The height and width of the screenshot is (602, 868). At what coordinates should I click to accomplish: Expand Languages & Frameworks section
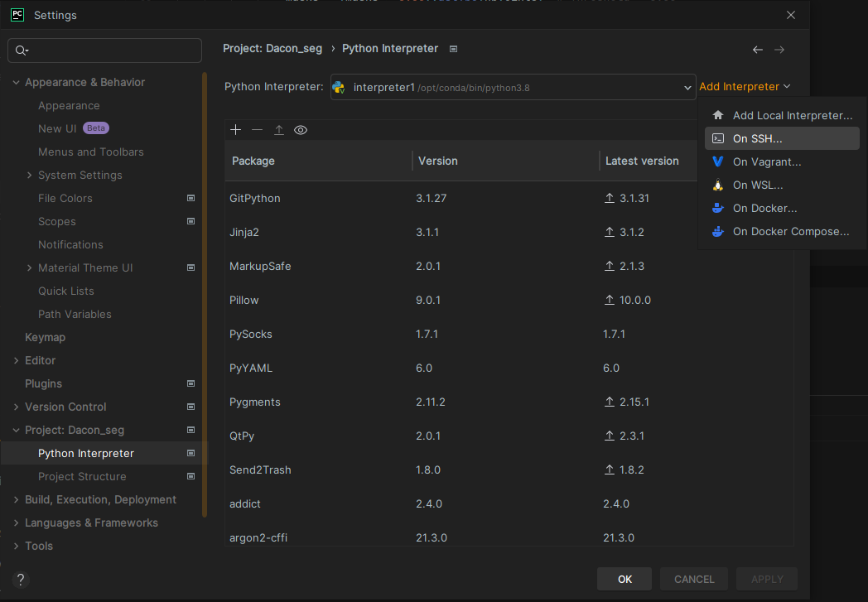pos(16,523)
